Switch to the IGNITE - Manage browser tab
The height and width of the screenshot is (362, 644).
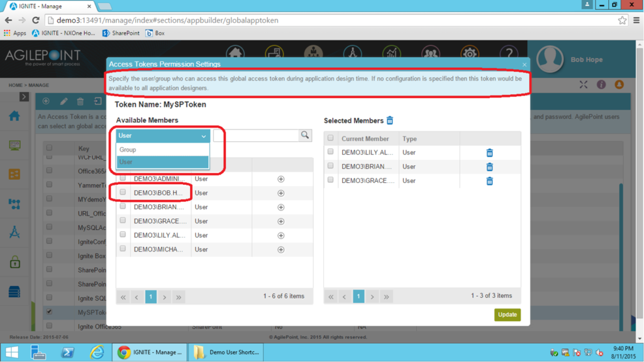(44, 6)
